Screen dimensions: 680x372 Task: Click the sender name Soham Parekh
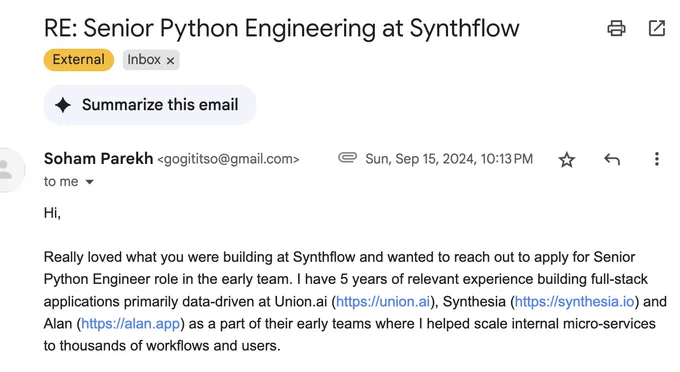click(98, 159)
